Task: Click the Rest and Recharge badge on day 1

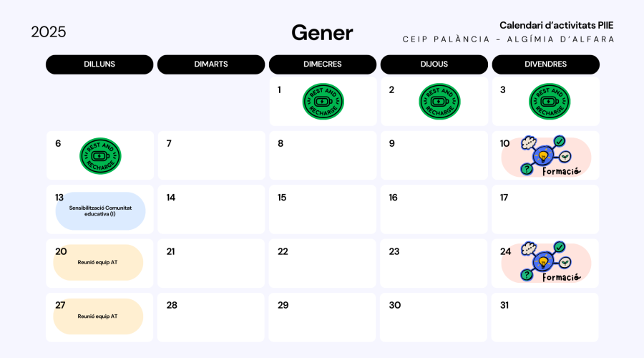Action: click(323, 102)
